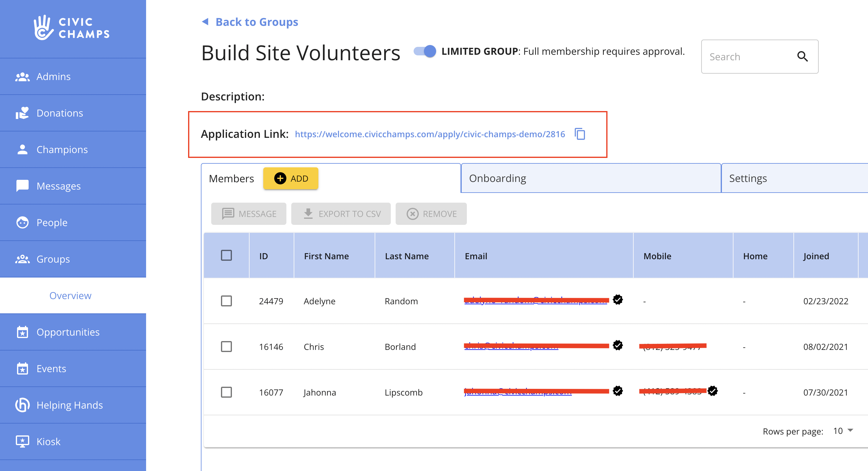Click ID 16077 cell
The image size is (868, 471).
point(271,392)
